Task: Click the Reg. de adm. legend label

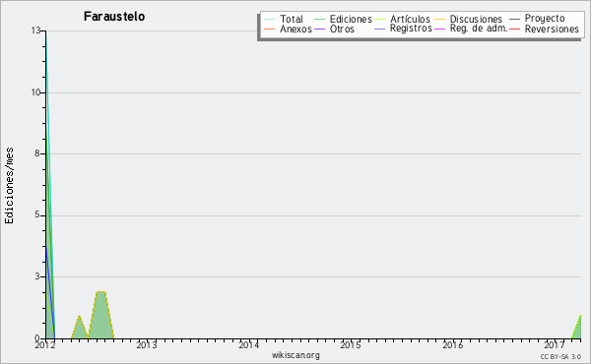Action: pos(479,29)
